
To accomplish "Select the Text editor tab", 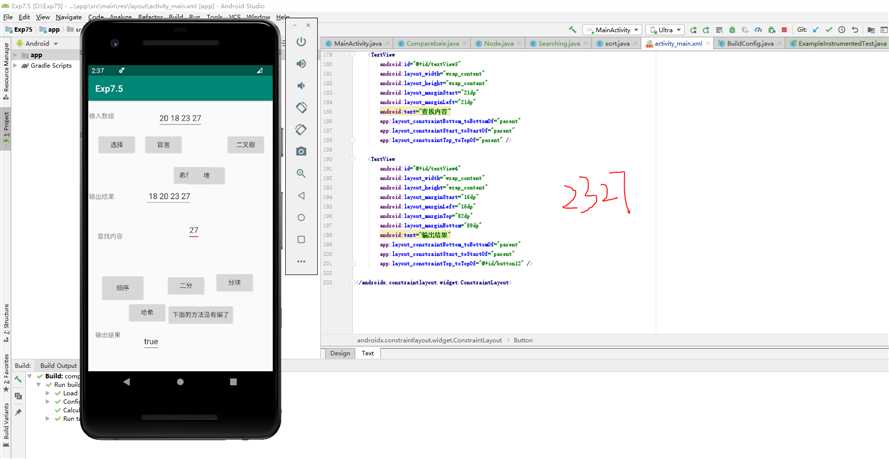I will [x=368, y=353].
